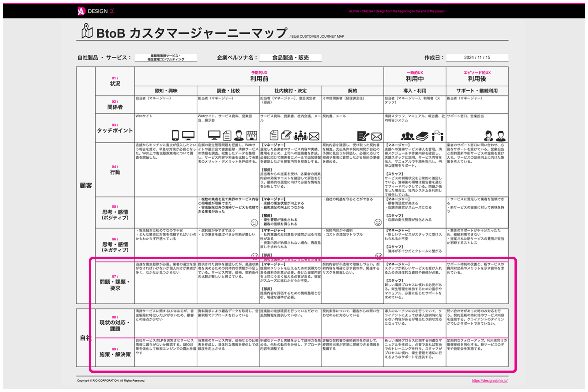The image size is (588, 392).
Task: Click the BtoB カスタマージャーニーマップ title
Action: pyautogui.click(x=192, y=33)
